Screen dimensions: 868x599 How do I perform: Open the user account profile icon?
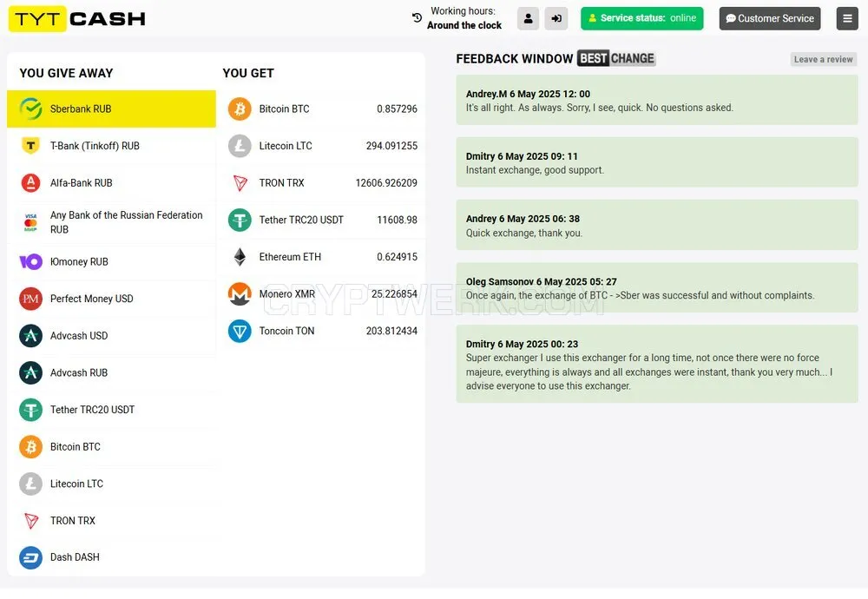528,18
